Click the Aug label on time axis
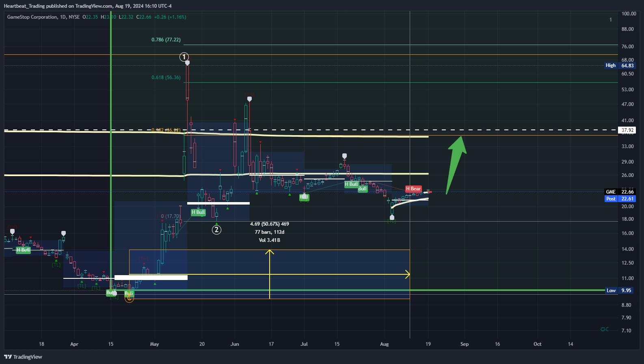This screenshot has height=364, width=644. coord(384,344)
